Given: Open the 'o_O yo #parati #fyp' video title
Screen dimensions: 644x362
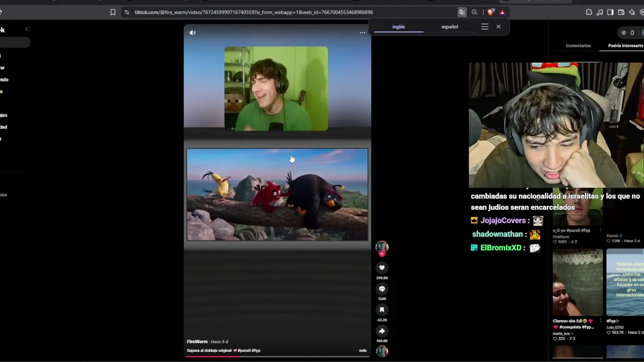Looking at the screenshot, I should 572,230.
